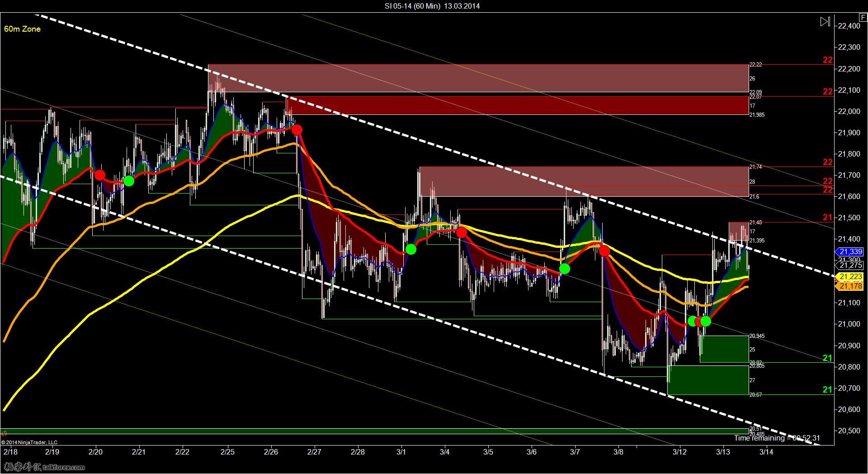868x474 pixels.
Task: Select the dark red zone 22,07–21,985
Action: pos(518,105)
